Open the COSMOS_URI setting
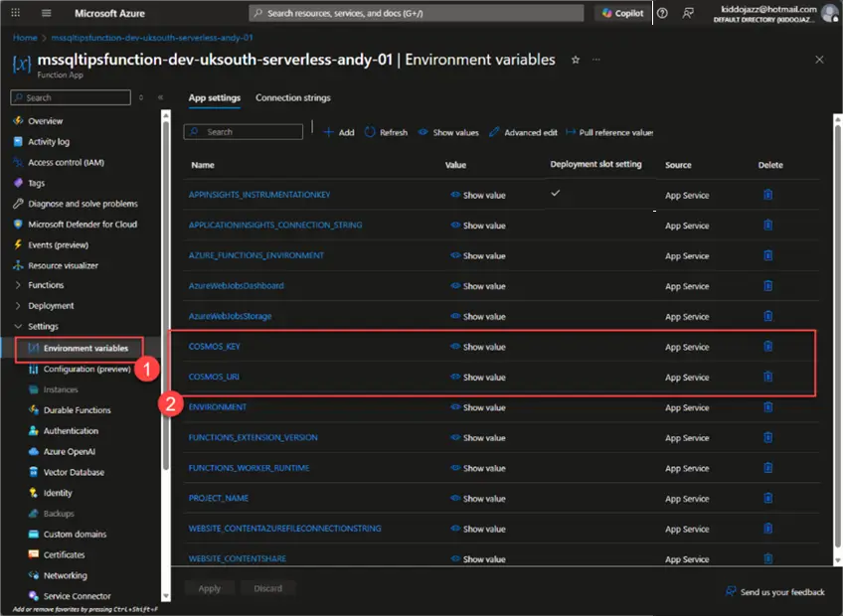The image size is (843, 616). pyautogui.click(x=214, y=377)
